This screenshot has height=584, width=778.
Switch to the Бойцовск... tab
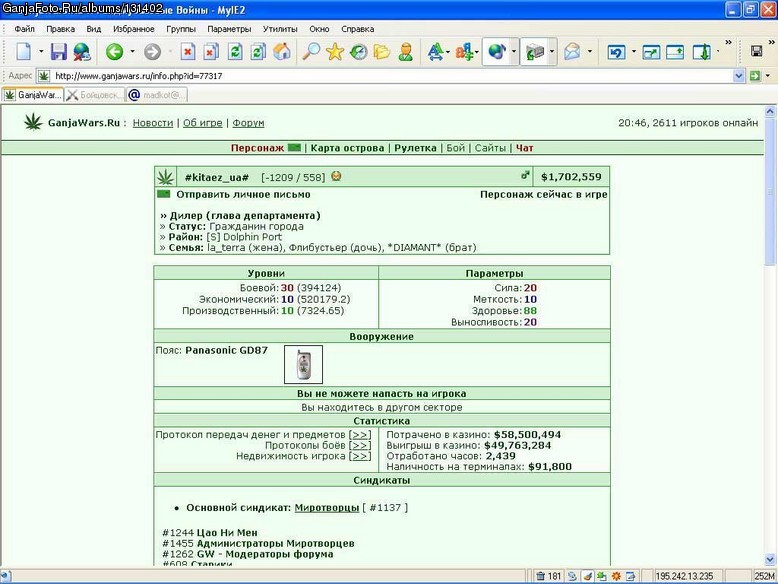coord(95,95)
